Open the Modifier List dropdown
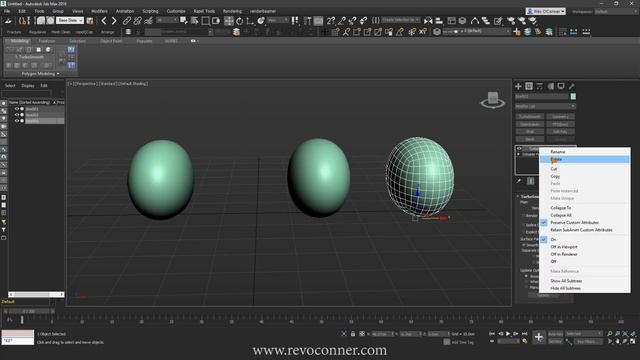This screenshot has width=640, height=360. pyautogui.click(x=545, y=106)
